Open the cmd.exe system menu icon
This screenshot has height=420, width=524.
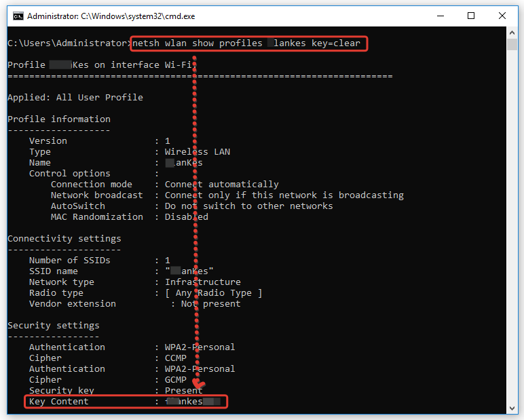(x=16, y=16)
